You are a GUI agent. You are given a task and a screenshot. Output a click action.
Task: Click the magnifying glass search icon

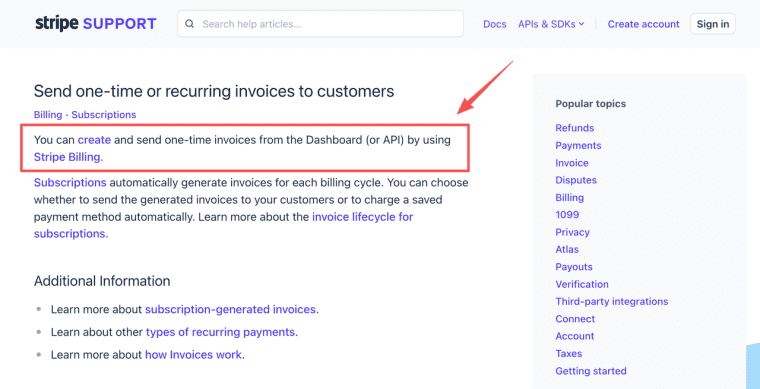click(x=190, y=24)
